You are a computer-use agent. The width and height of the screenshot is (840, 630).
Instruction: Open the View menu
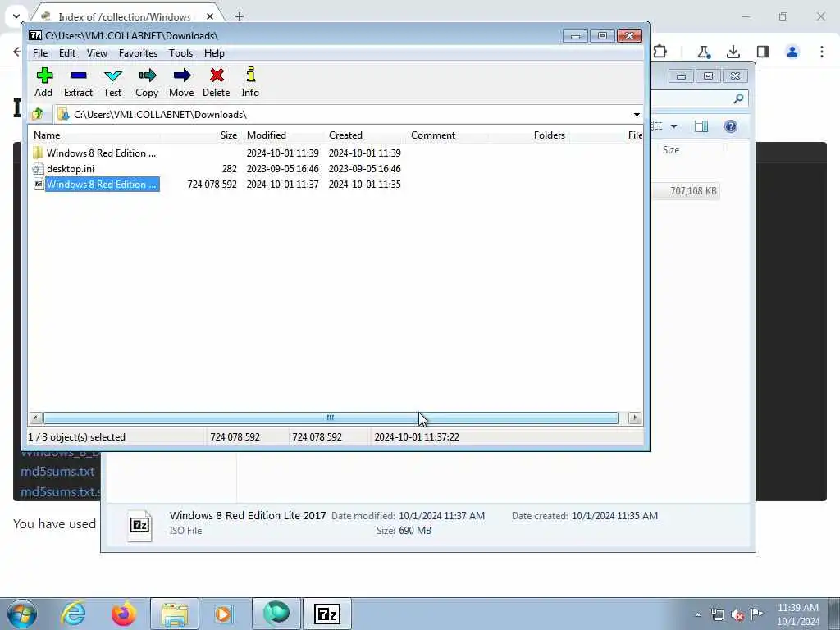click(x=97, y=53)
